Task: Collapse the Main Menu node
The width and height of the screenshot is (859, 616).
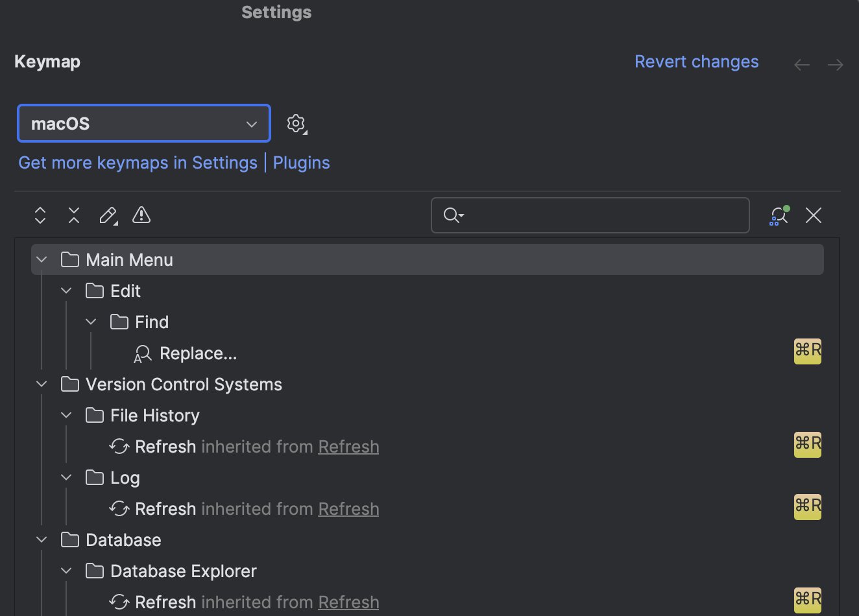Action: click(41, 259)
